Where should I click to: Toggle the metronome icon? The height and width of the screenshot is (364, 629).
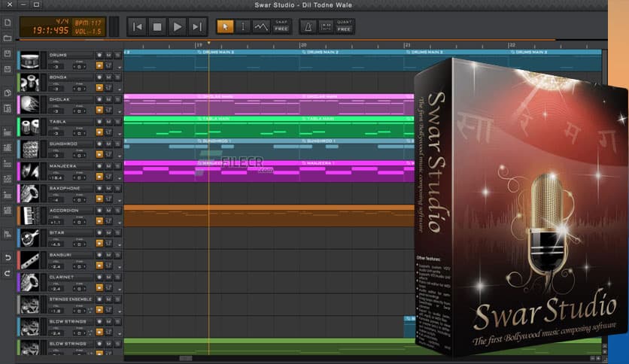308,26
